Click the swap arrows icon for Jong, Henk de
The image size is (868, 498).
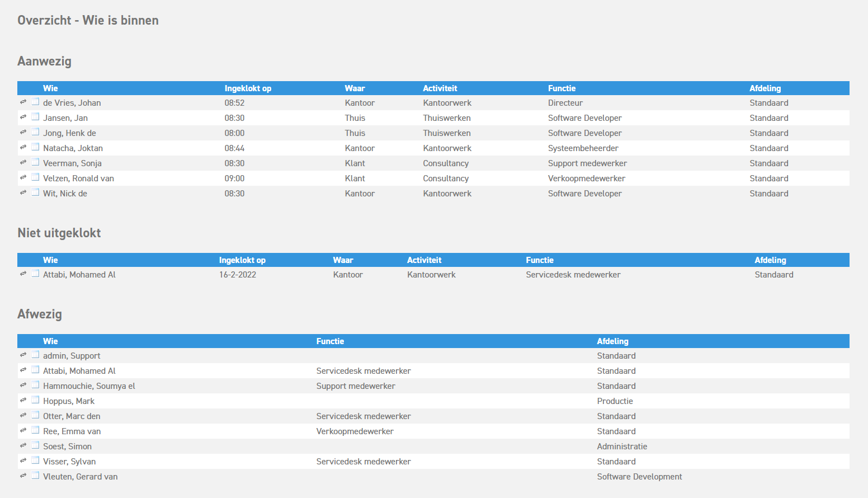pos(23,132)
